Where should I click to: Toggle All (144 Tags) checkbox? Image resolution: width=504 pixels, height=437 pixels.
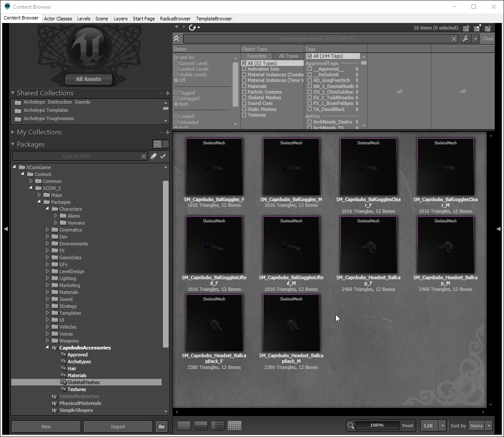[x=309, y=56]
